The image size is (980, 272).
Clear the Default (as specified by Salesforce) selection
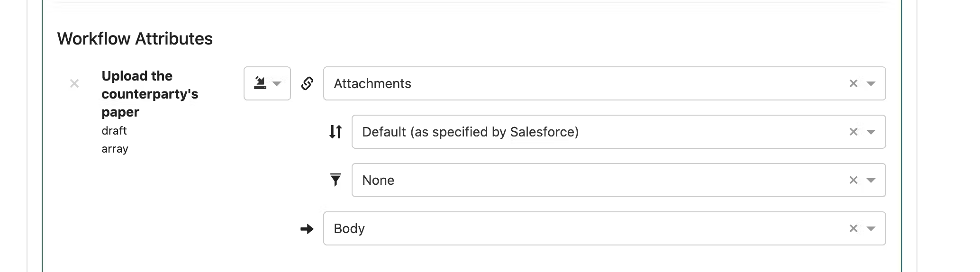(x=853, y=132)
